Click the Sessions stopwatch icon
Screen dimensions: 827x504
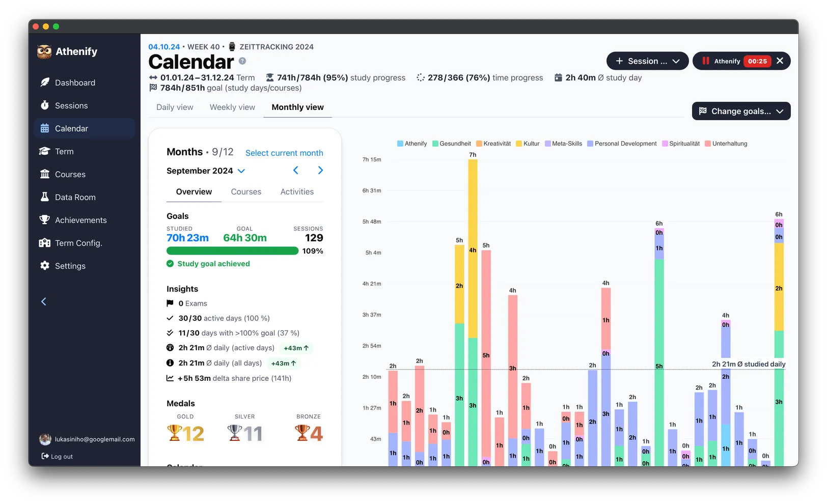point(45,105)
